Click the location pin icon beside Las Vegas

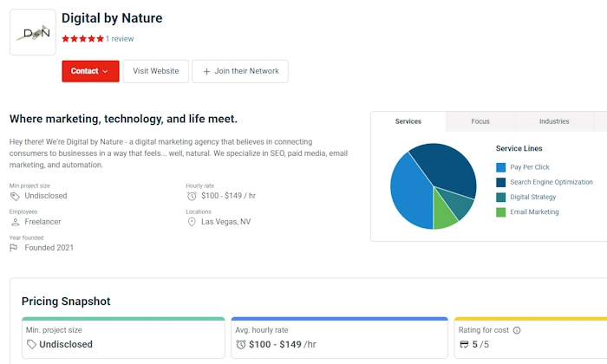coord(192,222)
